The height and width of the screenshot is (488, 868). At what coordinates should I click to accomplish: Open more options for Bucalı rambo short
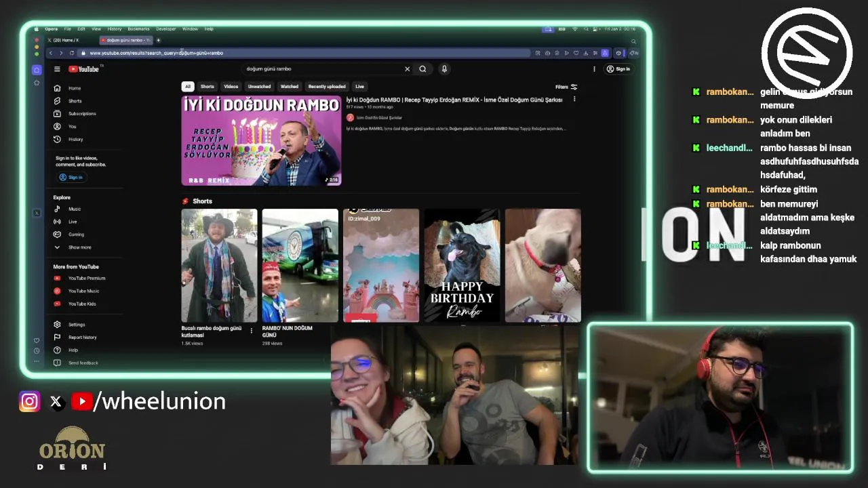pyautogui.click(x=252, y=331)
